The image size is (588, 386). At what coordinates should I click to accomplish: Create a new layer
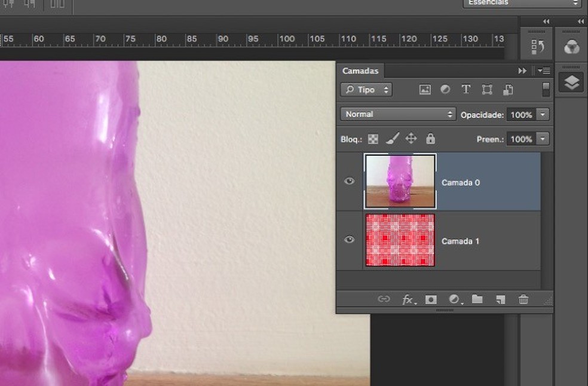500,299
